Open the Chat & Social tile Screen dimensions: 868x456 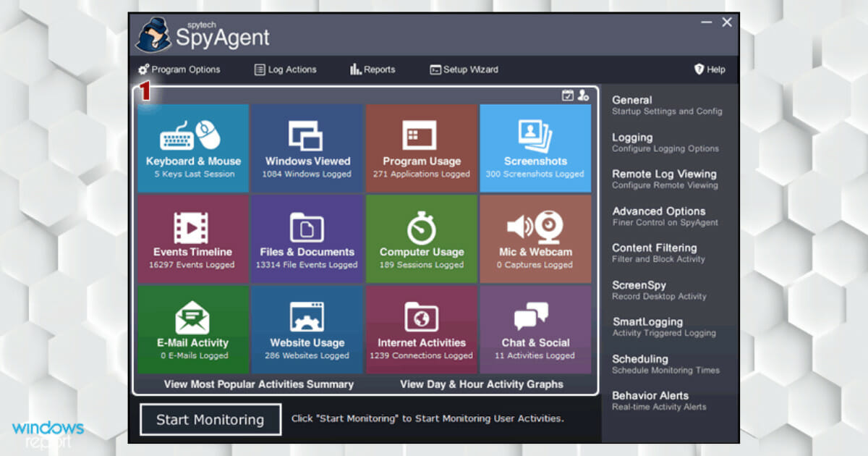pos(535,329)
